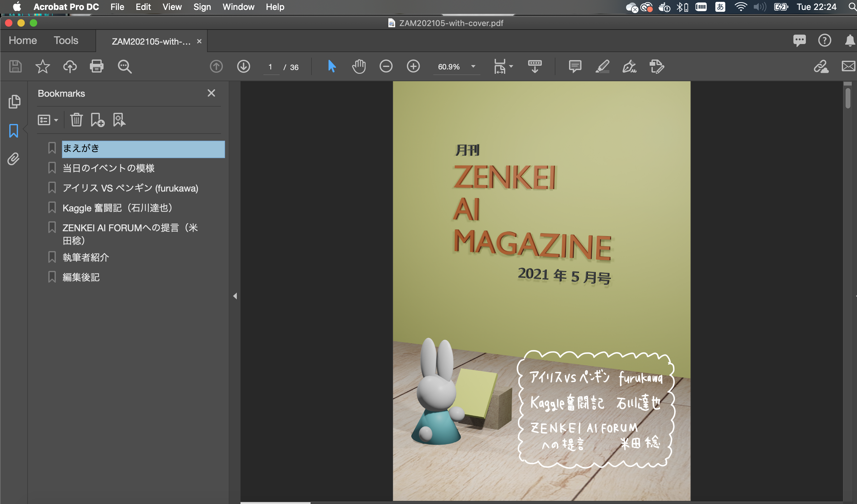
Task: Zoom out with minus icon
Action: (x=386, y=66)
